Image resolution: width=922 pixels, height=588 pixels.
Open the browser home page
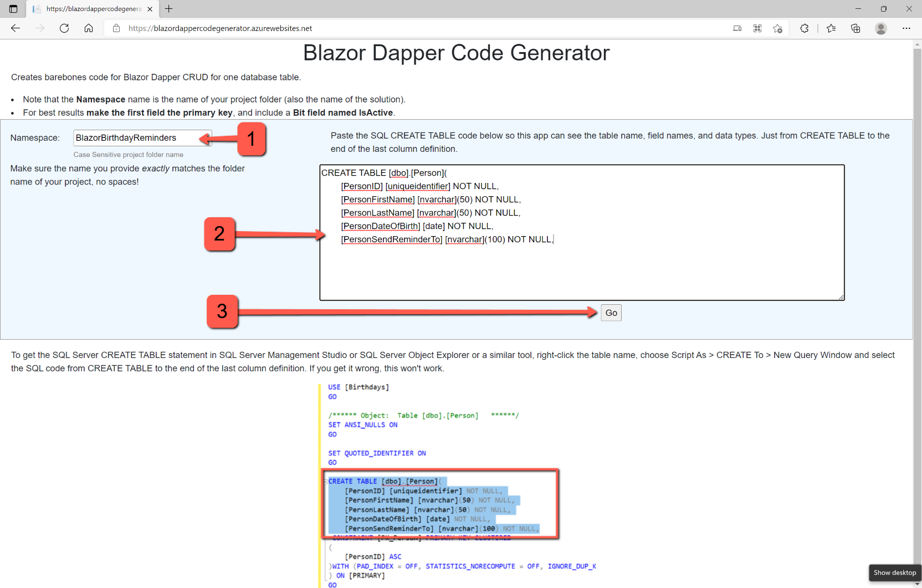click(x=89, y=28)
